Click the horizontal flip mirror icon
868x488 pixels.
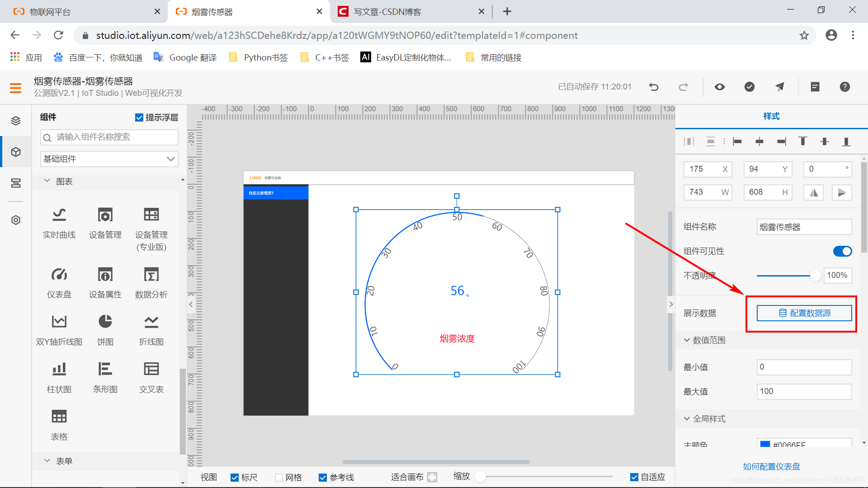813,192
